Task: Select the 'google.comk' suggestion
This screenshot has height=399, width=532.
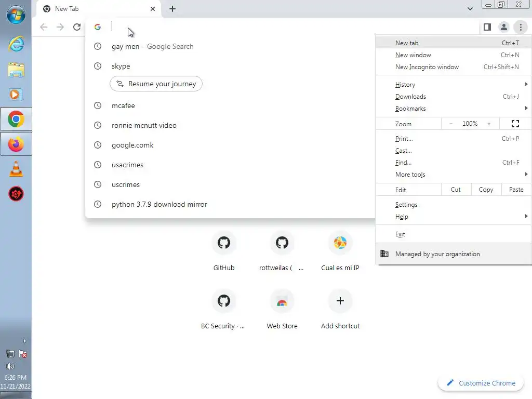Action: pos(230,145)
